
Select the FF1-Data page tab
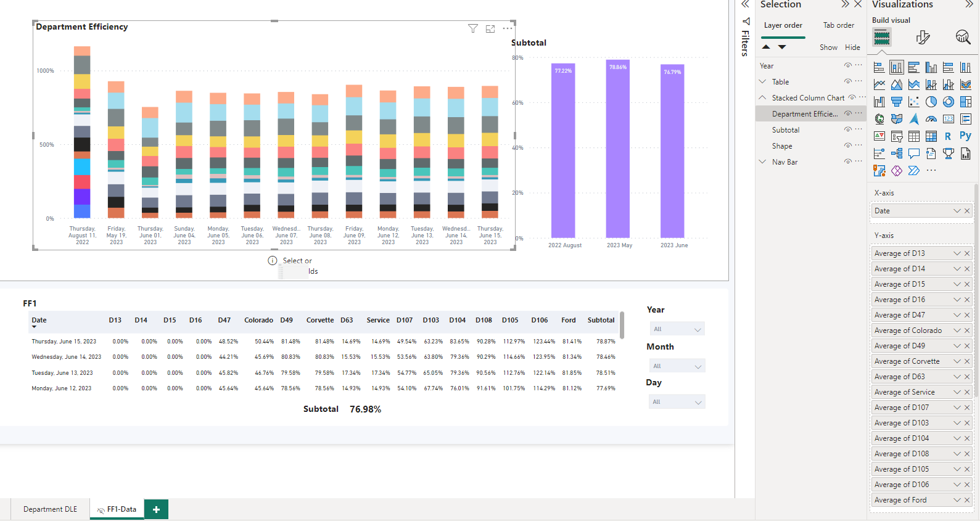pyautogui.click(x=117, y=509)
